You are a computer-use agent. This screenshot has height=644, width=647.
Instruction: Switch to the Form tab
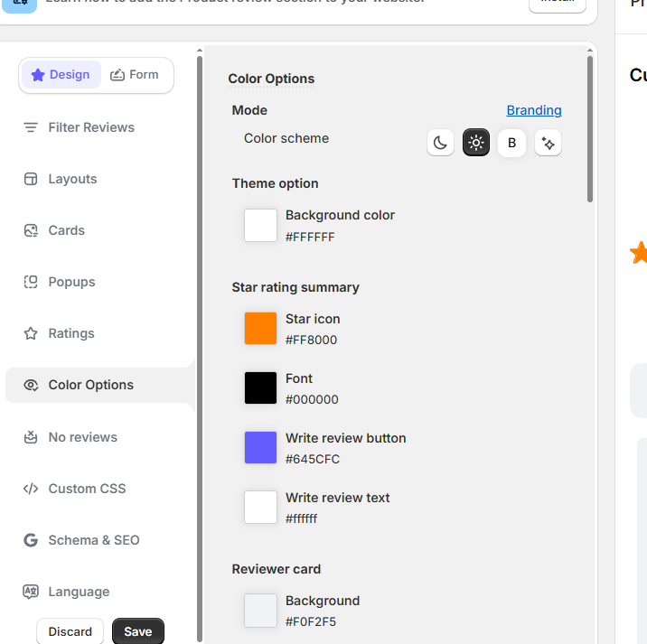[x=135, y=75]
